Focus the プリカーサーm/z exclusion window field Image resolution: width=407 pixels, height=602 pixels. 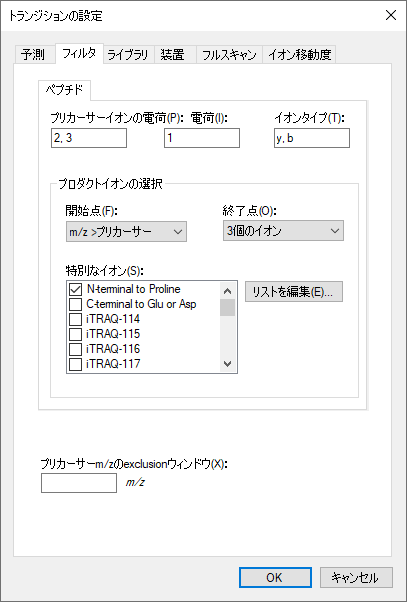tap(79, 483)
